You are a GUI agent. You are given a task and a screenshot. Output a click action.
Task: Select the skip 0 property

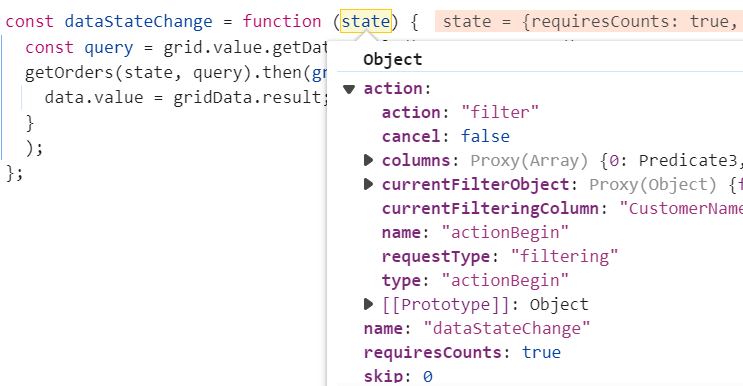(398, 377)
